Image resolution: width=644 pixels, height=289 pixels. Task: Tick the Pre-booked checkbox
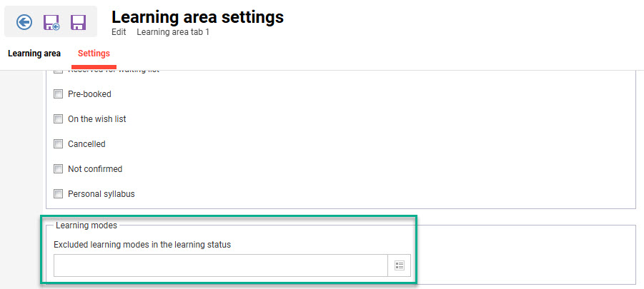pyautogui.click(x=59, y=94)
